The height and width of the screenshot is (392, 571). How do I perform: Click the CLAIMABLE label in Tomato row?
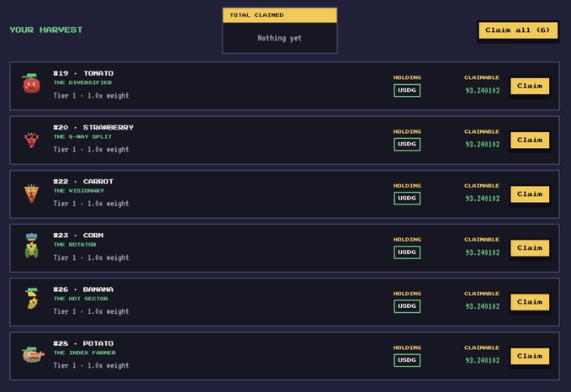[x=482, y=77]
